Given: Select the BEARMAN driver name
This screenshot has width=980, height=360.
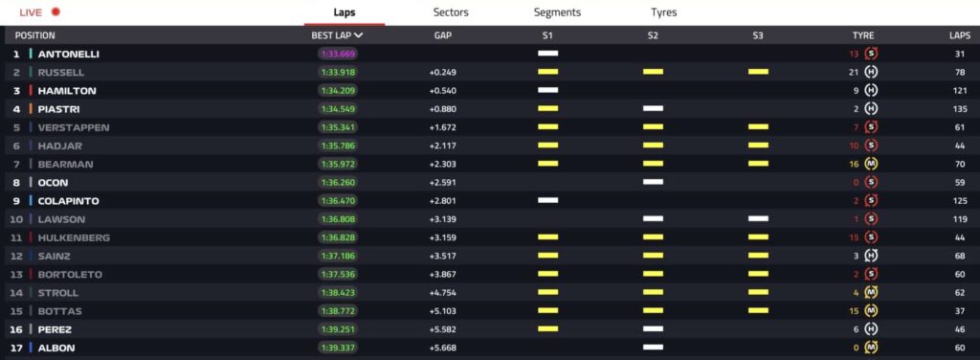Looking at the screenshot, I should (65, 165).
